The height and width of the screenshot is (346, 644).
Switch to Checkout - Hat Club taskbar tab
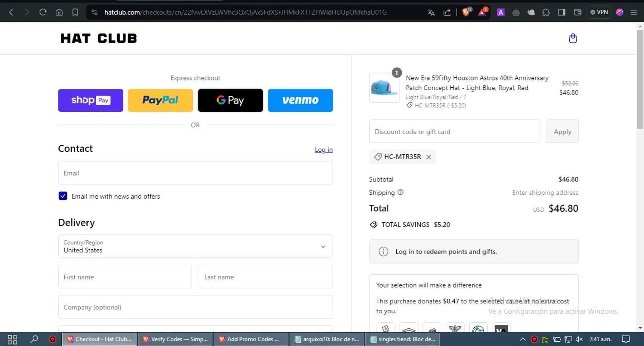point(99,339)
